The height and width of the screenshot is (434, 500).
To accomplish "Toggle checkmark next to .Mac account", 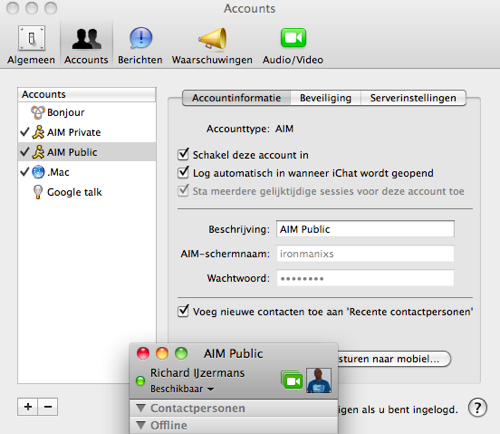I will 25,172.
